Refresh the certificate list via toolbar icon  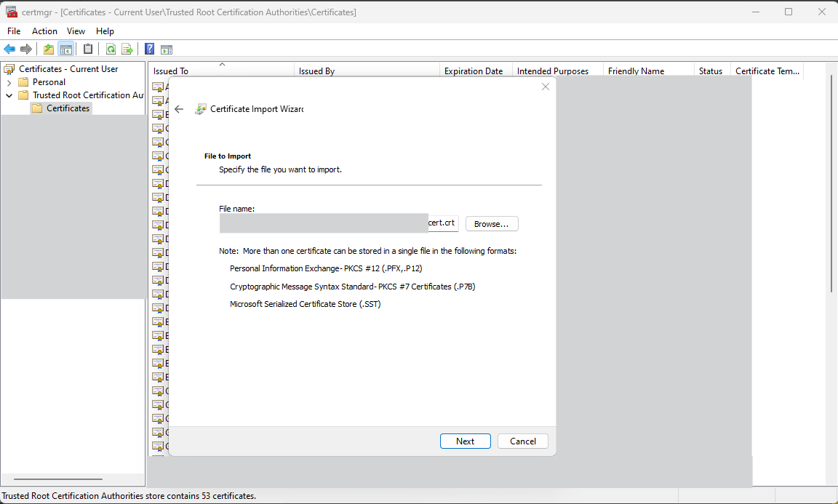coord(111,49)
